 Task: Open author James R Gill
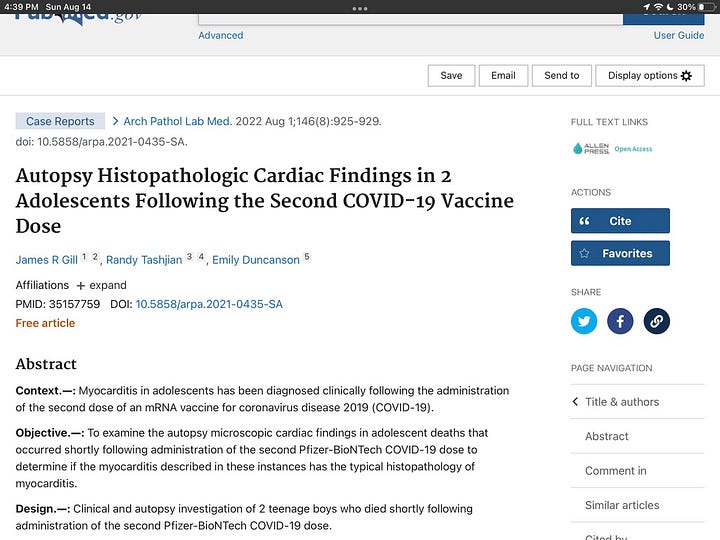[x=46, y=260]
